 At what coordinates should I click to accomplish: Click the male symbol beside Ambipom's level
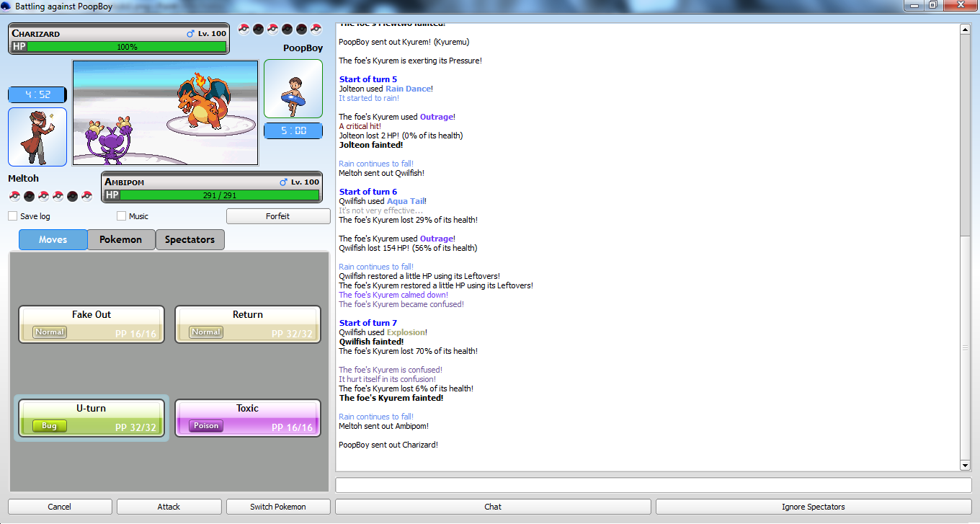click(283, 182)
